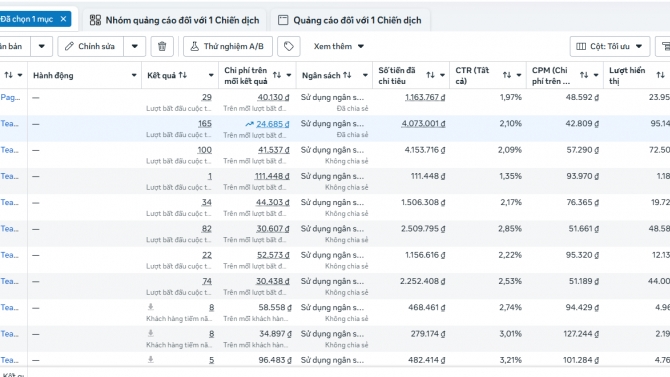Select the 41.537 đ cost value
This screenshot has width=670, height=377.
click(273, 150)
